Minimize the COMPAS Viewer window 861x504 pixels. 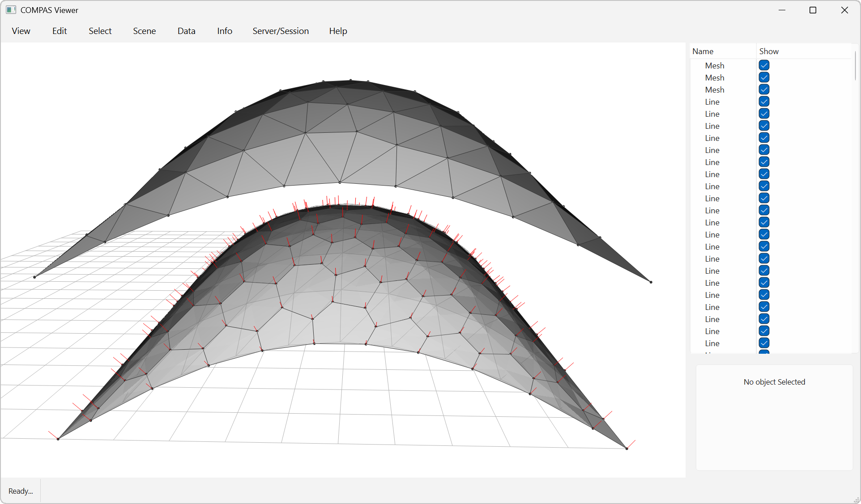point(782,10)
